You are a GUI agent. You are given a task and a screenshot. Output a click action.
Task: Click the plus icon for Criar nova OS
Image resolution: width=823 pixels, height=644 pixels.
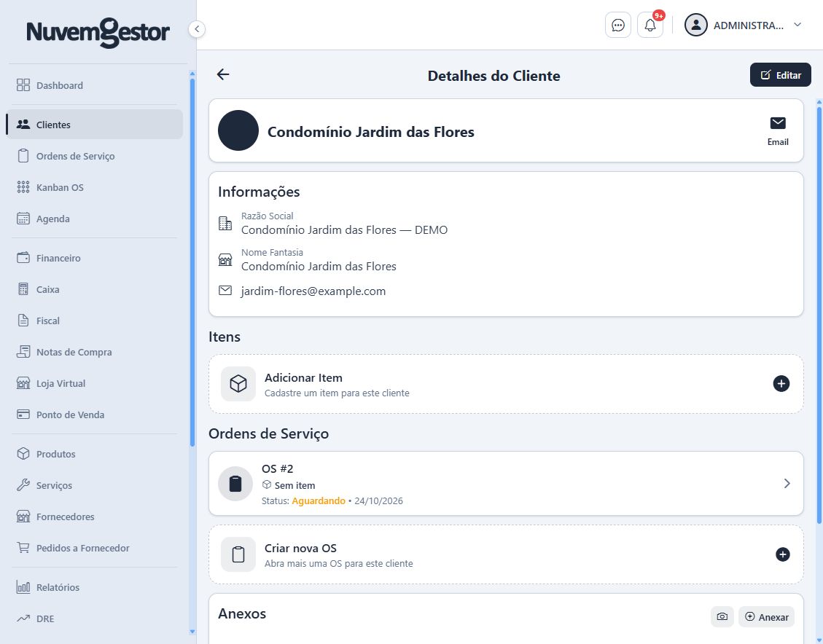(782, 554)
